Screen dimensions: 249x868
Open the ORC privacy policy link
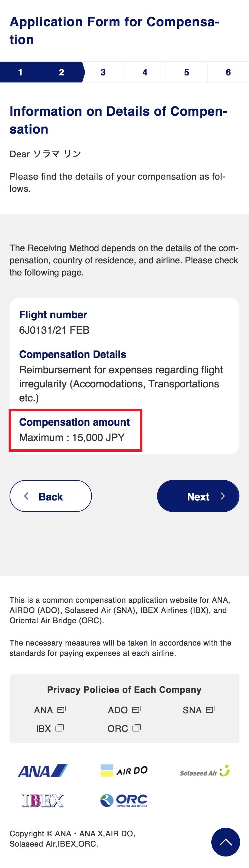pyautogui.click(x=124, y=729)
